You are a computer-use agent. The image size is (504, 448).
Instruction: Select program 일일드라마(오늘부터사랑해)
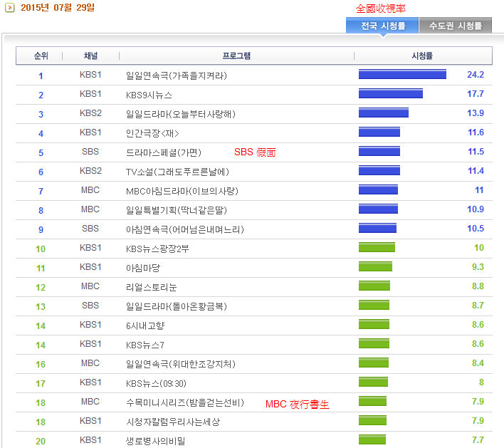point(181,114)
